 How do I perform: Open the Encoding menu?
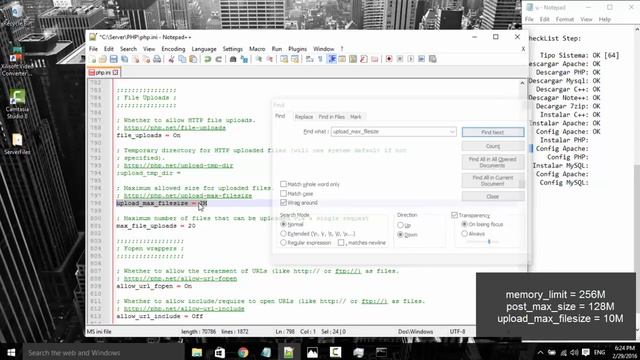click(x=173, y=49)
